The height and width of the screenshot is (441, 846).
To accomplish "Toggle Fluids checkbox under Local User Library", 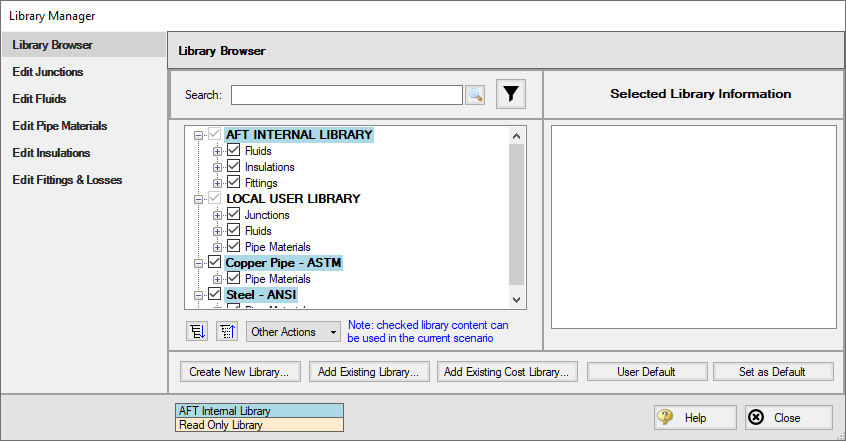I will tap(234, 230).
